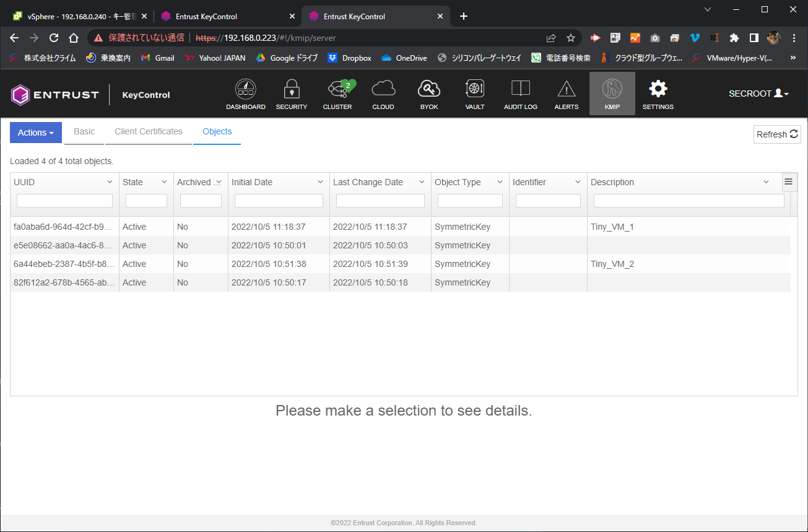The width and height of the screenshot is (808, 532).
Task: Open Last Change Date column menu arrow
Action: coord(422,182)
